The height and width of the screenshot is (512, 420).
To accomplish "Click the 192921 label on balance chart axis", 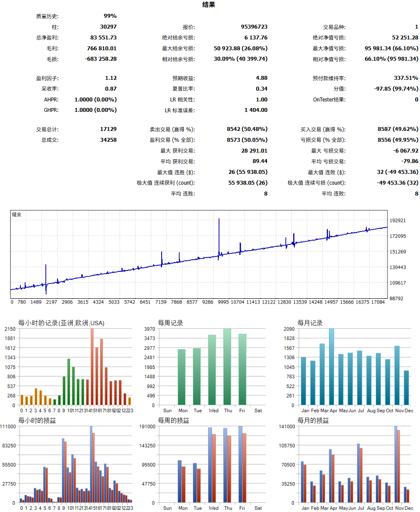I will point(398,221).
